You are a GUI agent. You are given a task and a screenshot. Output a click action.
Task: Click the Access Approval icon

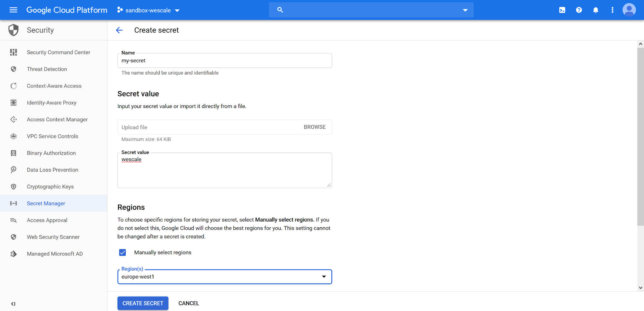point(13,220)
